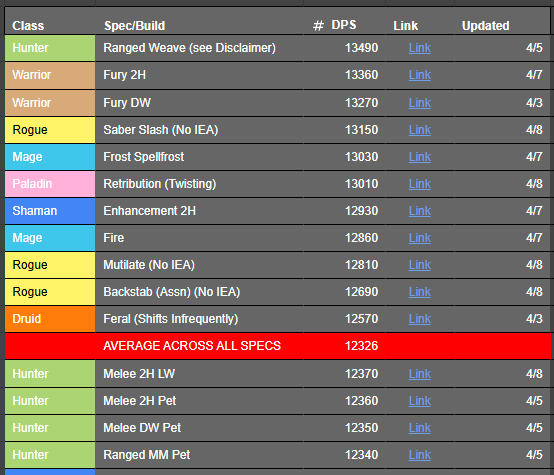Open the Link for Fury DW
Viewport: 554px width, 475px height.
(x=419, y=103)
